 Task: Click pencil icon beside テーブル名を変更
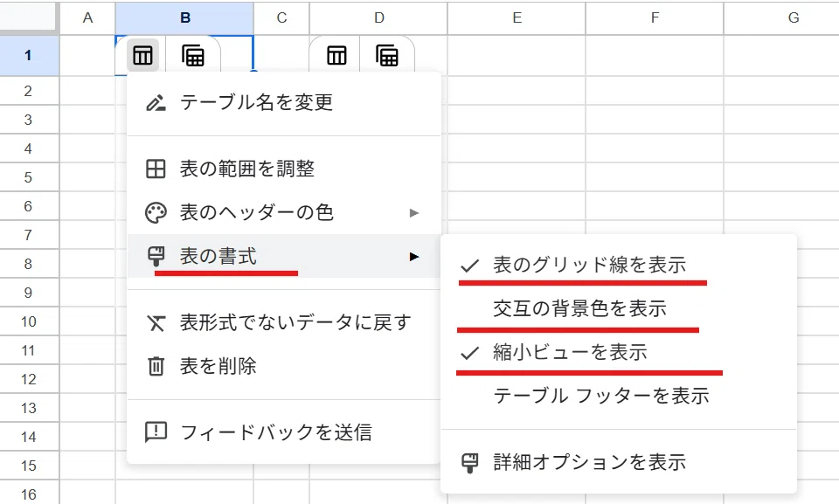(x=156, y=102)
